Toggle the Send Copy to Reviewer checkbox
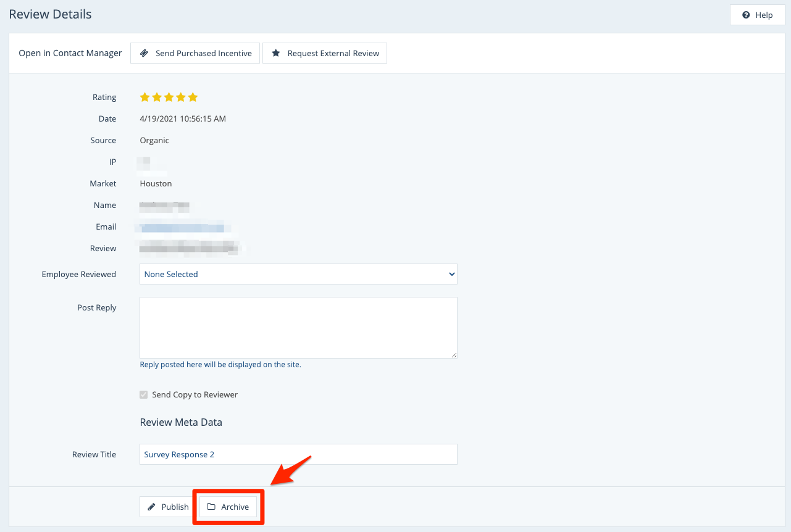Screen dimensions: 791x532 coord(144,394)
